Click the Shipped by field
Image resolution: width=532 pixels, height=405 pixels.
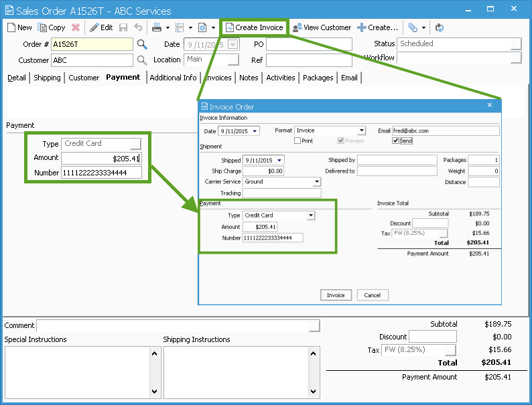coord(397,160)
